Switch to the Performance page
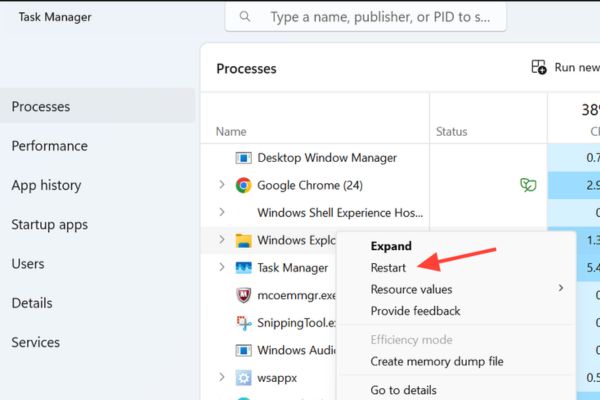600x400 pixels. 49,146
